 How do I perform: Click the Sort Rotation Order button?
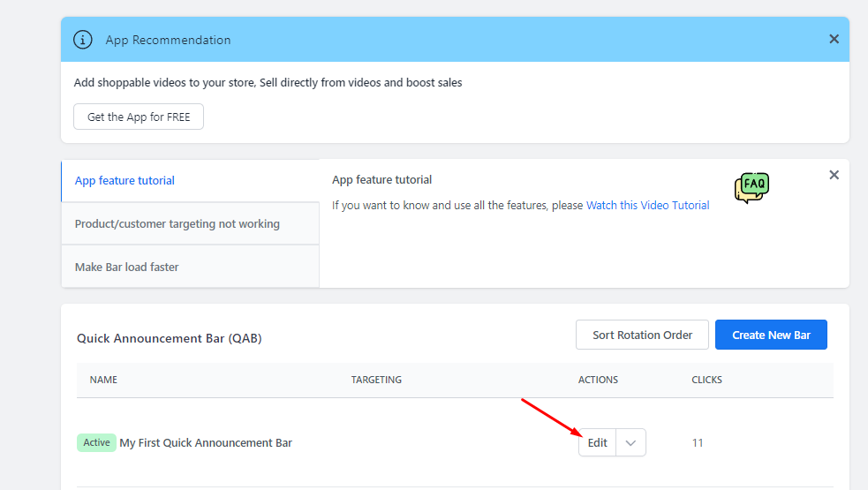click(642, 335)
